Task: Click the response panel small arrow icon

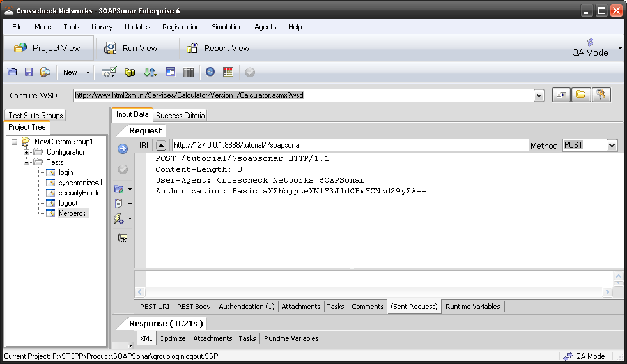Action: [129, 345]
